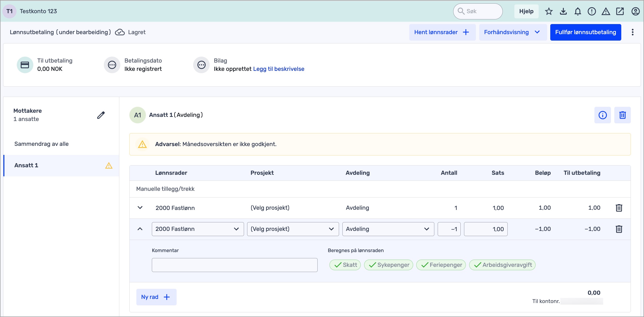
Task: Open the three-dot more options menu
Action: pos(632,32)
